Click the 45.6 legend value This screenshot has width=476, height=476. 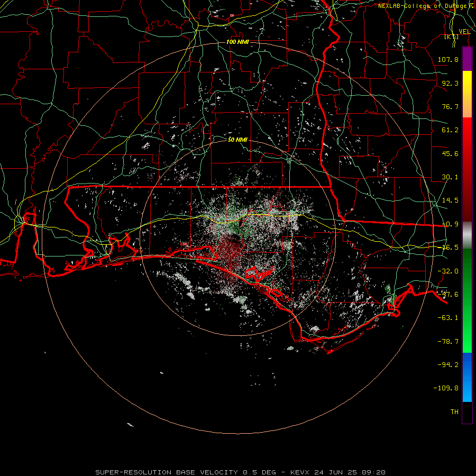point(450,153)
